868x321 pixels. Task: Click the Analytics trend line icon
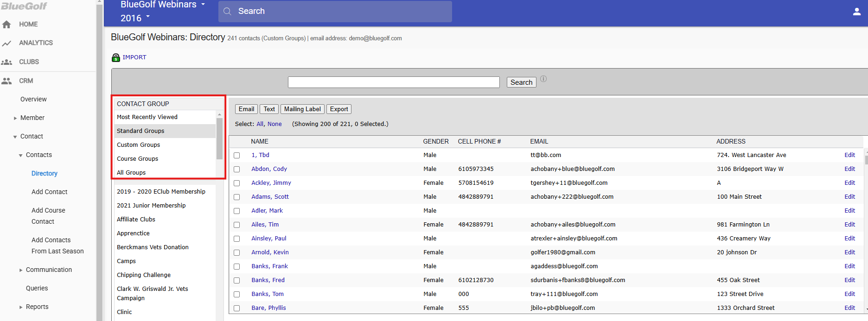(x=6, y=43)
